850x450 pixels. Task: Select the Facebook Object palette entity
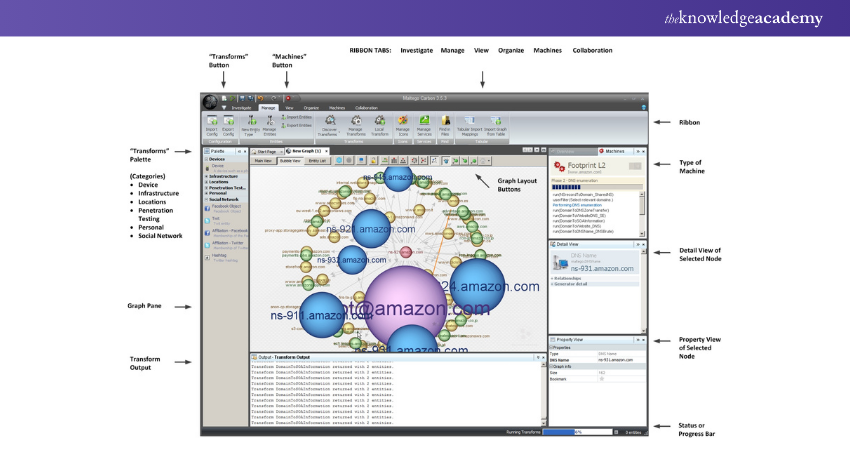(x=226, y=208)
